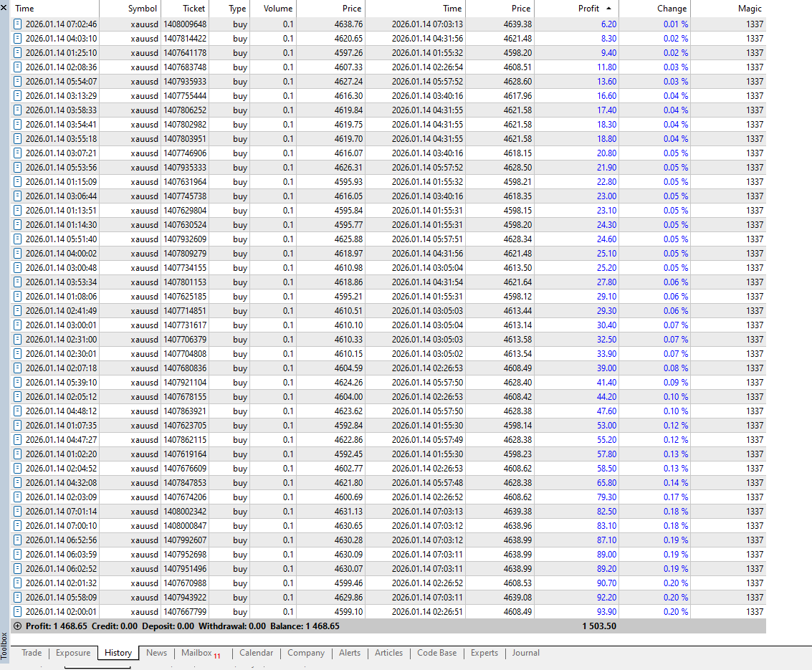The height and width of the screenshot is (670, 812).
Task: Click profit value 47.60
Action: (606, 411)
